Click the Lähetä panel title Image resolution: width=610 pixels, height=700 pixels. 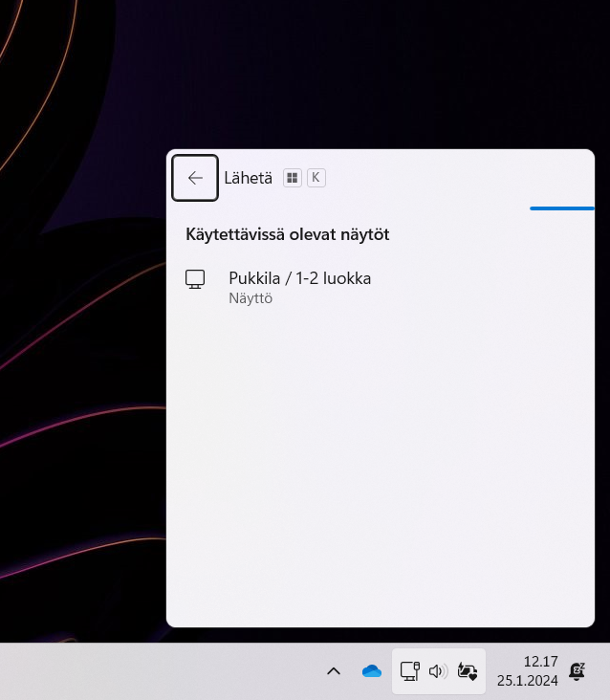[x=248, y=178]
